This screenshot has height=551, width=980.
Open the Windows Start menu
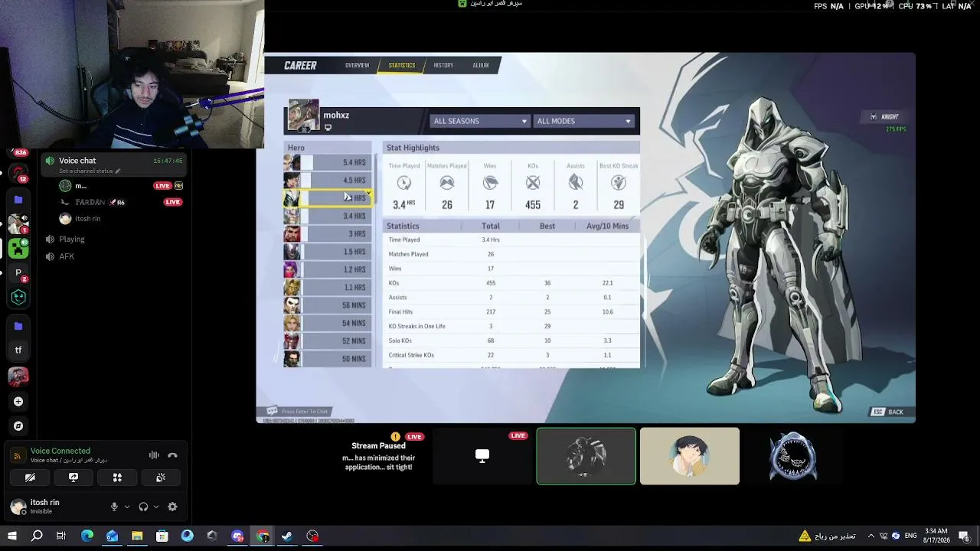pyautogui.click(x=11, y=536)
